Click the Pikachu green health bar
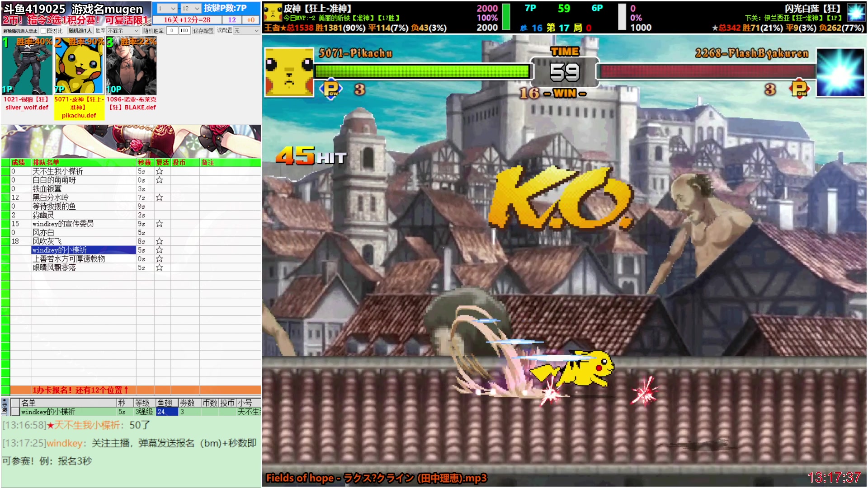 pos(422,71)
